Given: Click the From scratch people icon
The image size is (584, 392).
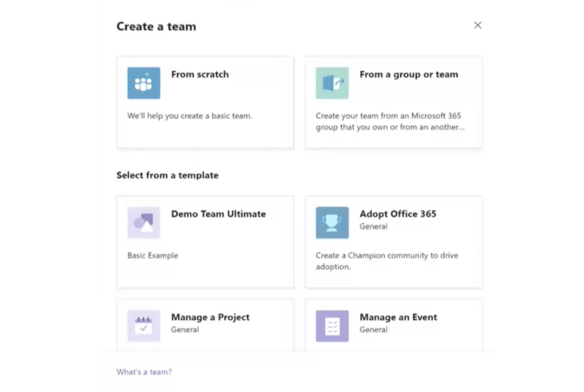Looking at the screenshot, I should [144, 83].
